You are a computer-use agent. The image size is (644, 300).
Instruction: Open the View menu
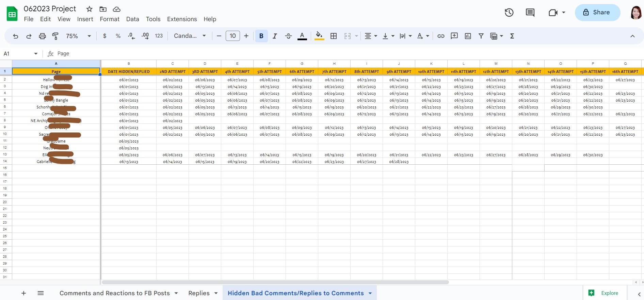tap(64, 19)
